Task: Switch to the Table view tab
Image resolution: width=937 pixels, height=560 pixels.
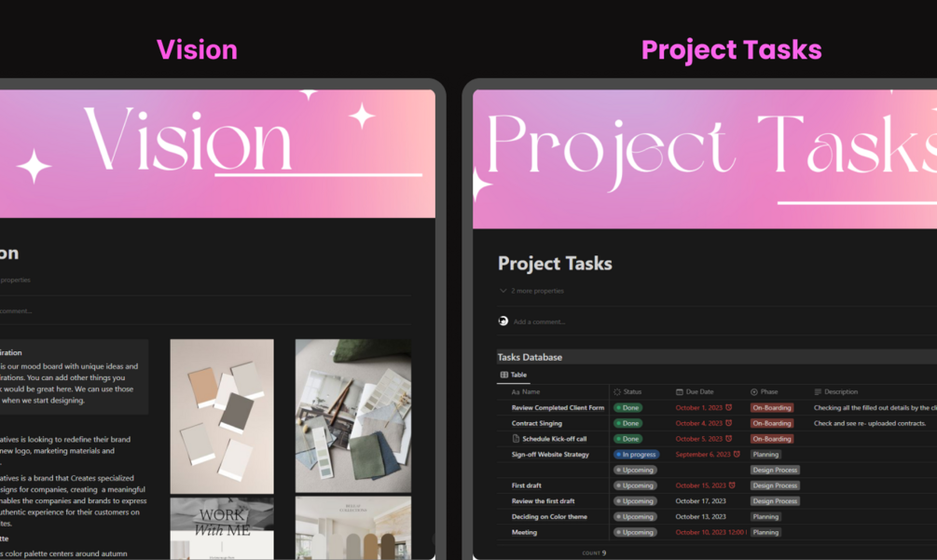Action: [x=514, y=375]
